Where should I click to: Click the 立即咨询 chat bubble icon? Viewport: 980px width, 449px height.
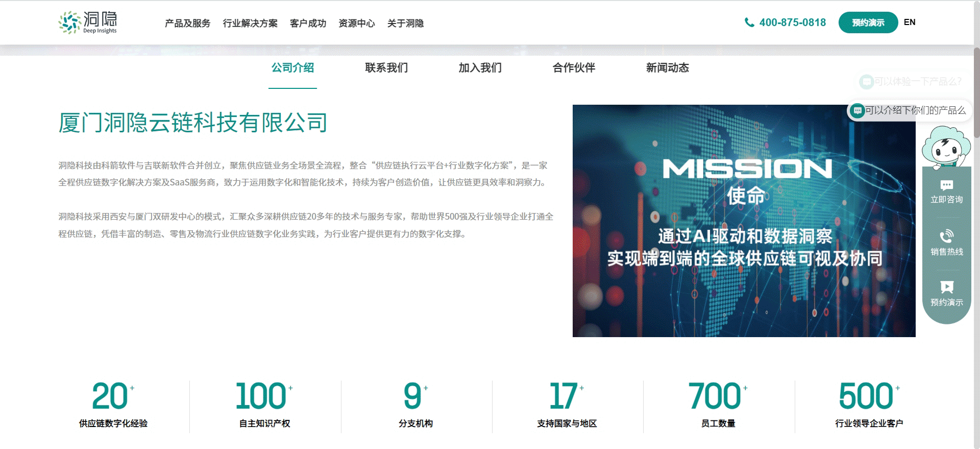(x=946, y=185)
